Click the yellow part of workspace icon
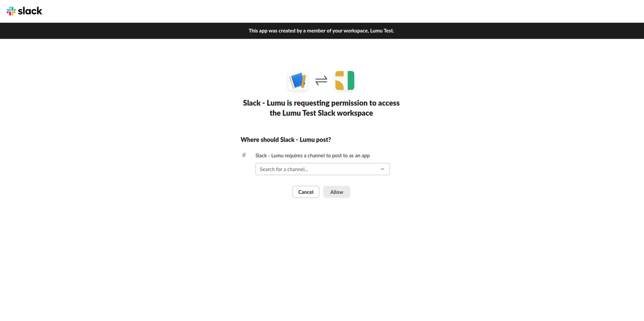This screenshot has height=321, width=644. point(340,80)
